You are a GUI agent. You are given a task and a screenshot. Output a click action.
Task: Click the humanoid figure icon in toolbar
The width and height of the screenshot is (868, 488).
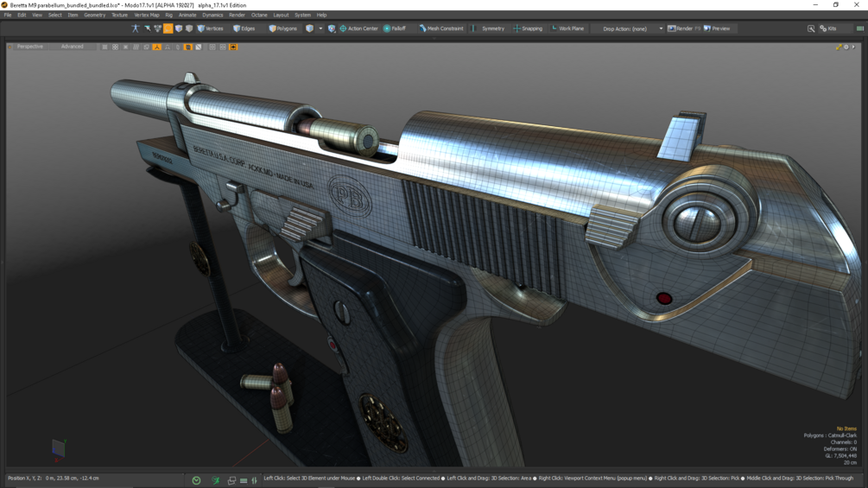(135, 29)
